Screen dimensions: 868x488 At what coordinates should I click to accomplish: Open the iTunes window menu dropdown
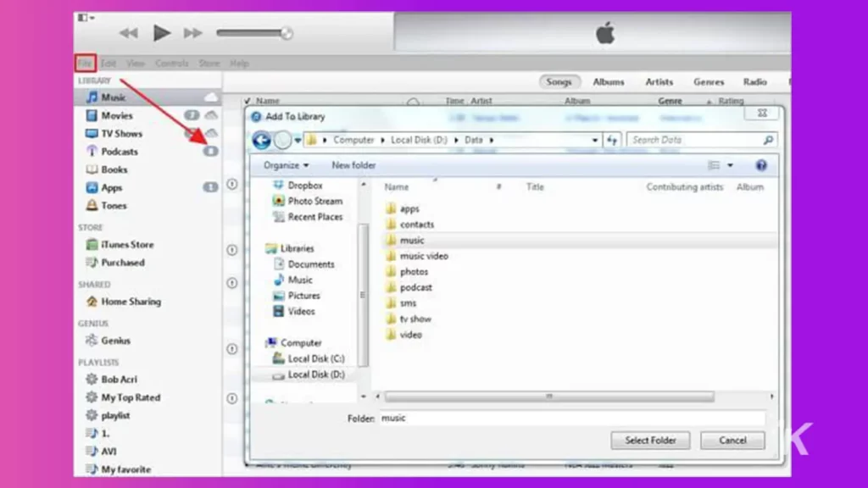86,18
